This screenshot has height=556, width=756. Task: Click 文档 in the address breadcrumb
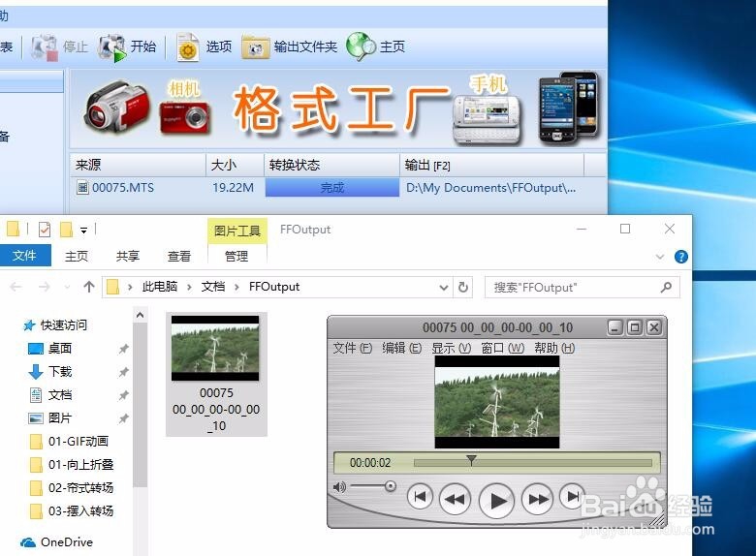coord(212,287)
